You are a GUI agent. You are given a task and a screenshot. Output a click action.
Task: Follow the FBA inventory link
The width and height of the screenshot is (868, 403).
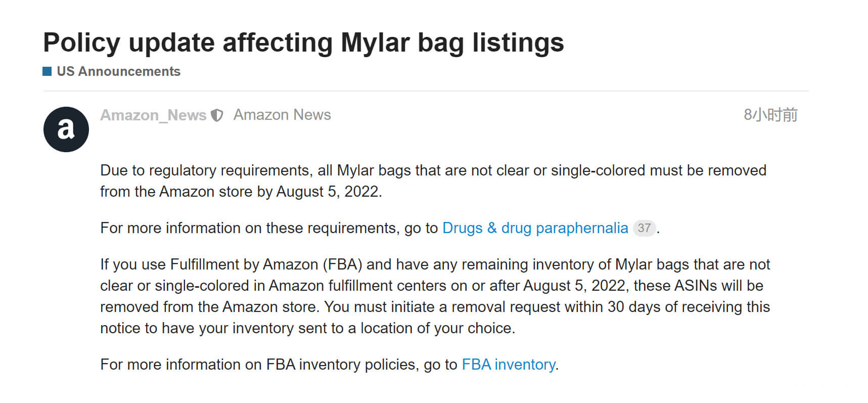coord(509,365)
